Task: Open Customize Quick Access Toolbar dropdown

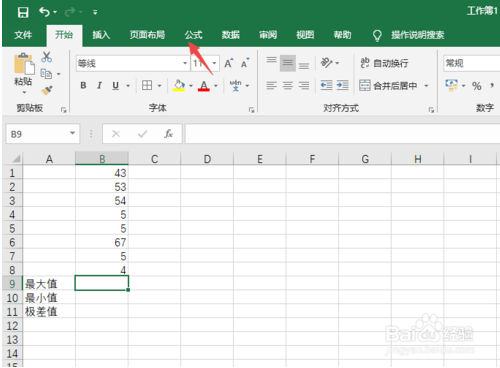Action: pyautogui.click(x=95, y=12)
